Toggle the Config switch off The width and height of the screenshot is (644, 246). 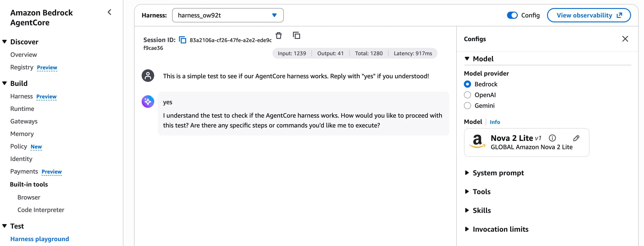pyautogui.click(x=512, y=15)
